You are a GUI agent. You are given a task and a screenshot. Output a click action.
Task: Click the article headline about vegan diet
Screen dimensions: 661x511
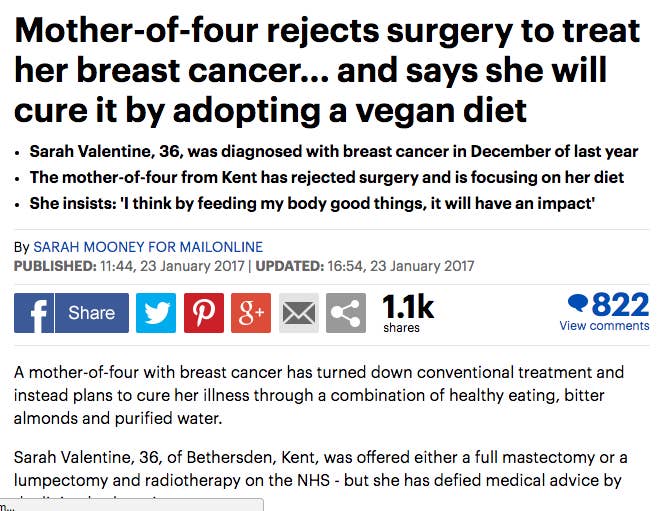coord(327,70)
